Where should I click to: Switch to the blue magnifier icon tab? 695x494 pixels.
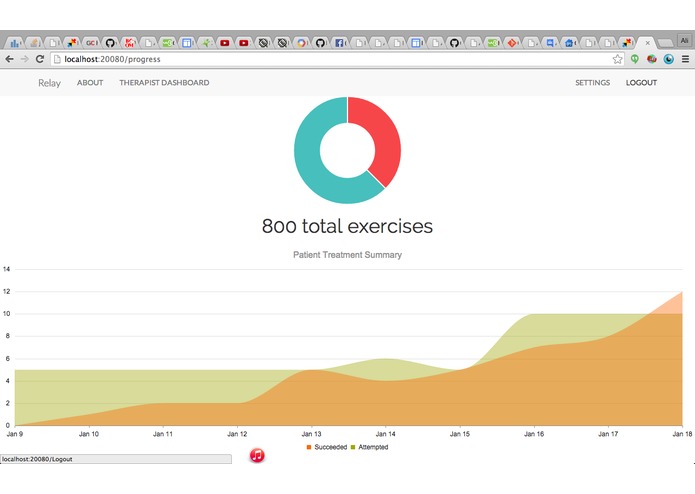(550, 43)
